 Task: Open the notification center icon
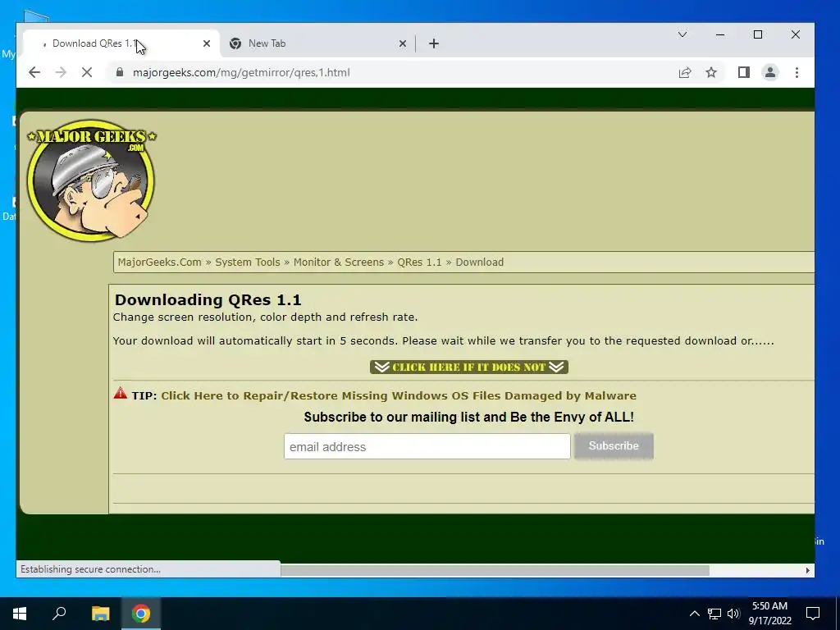pos(813,614)
